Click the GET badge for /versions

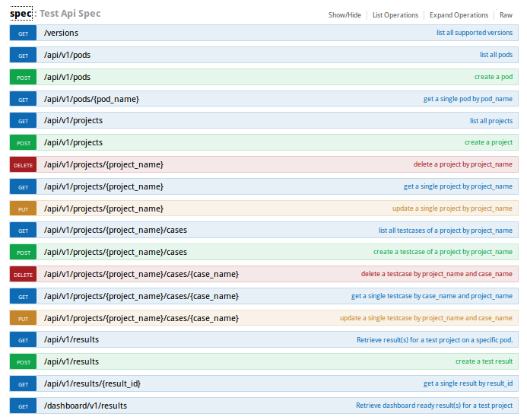click(23, 33)
